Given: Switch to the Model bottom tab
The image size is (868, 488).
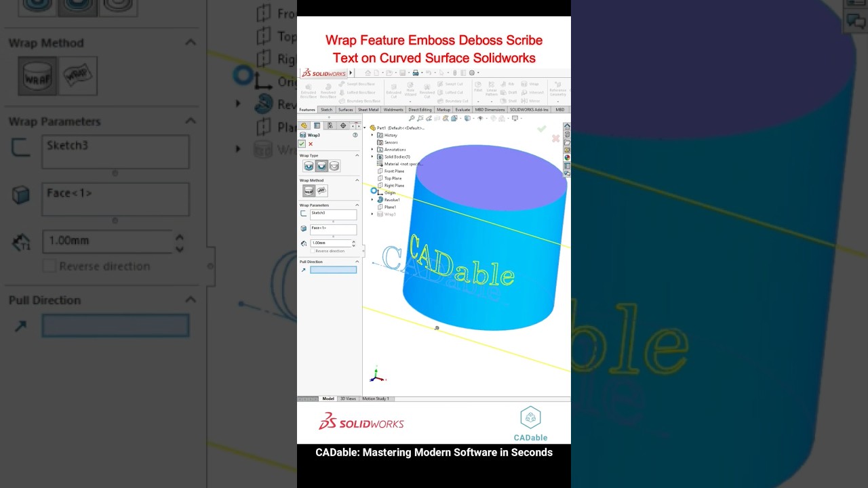Looking at the screenshot, I should (328, 399).
